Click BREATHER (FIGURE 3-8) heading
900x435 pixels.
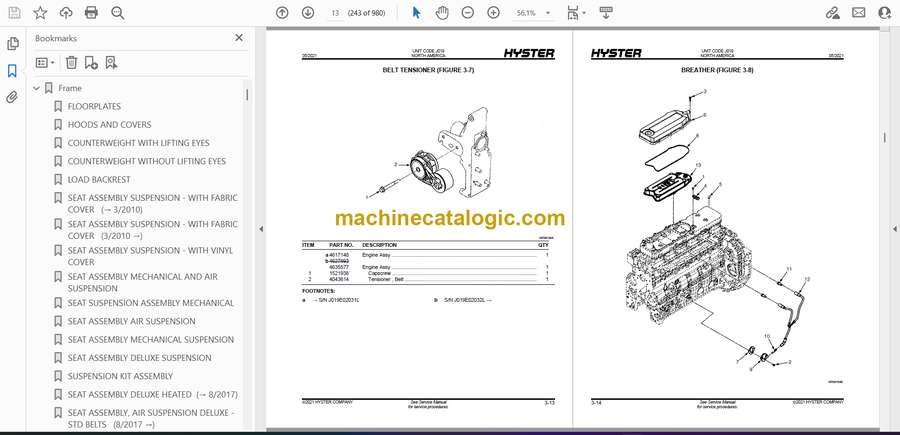(x=717, y=70)
